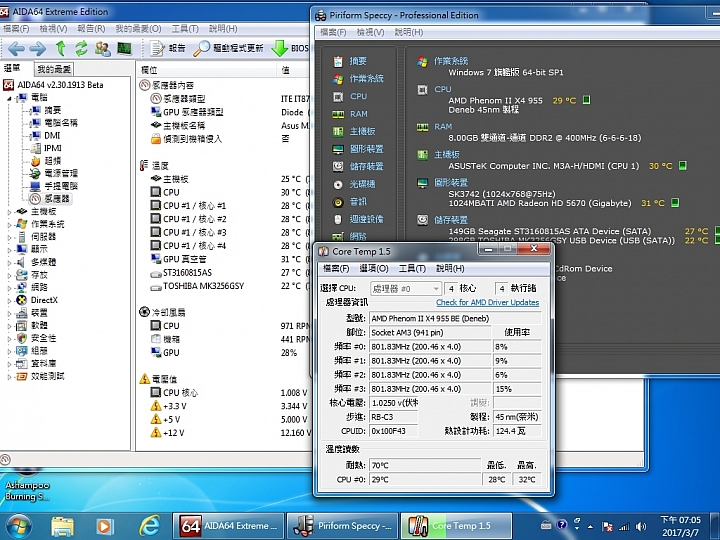
Task: Launch Internet Explorer from the taskbar
Action: pyautogui.click(x=149, y=526)
